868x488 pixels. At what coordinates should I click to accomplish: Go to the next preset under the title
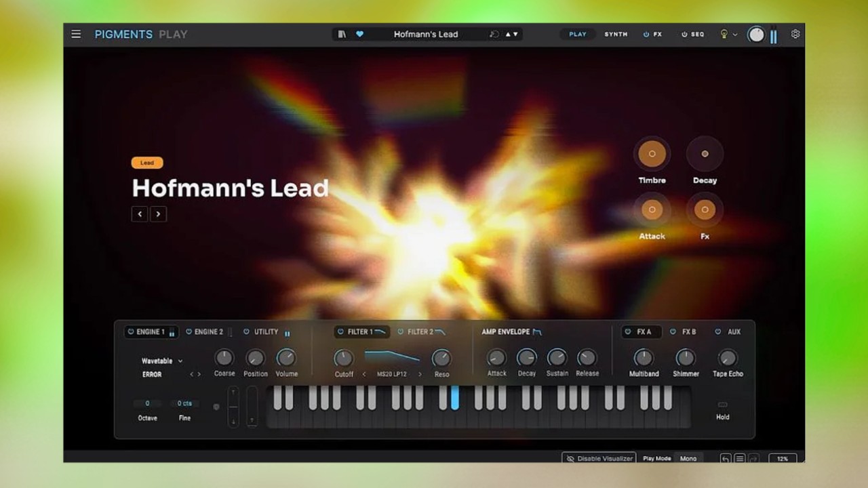click(158, 214)
